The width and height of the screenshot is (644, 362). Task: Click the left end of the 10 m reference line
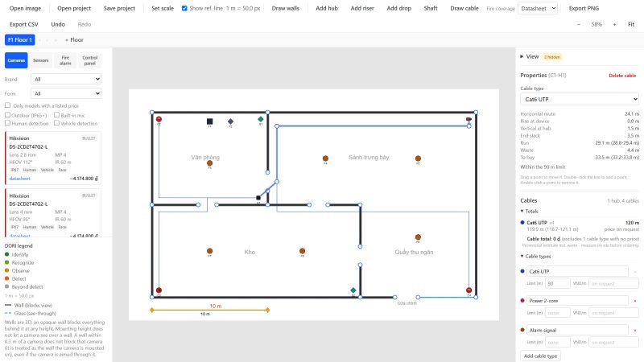pos(152,310)
